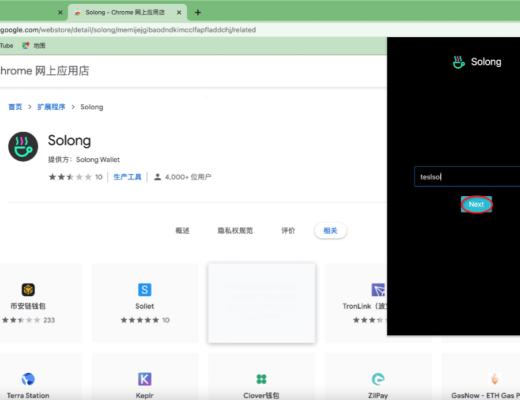This screenshot has height=400, width=520.
Task: Click the Keplr extension label
Action: (x=144, y=396)
